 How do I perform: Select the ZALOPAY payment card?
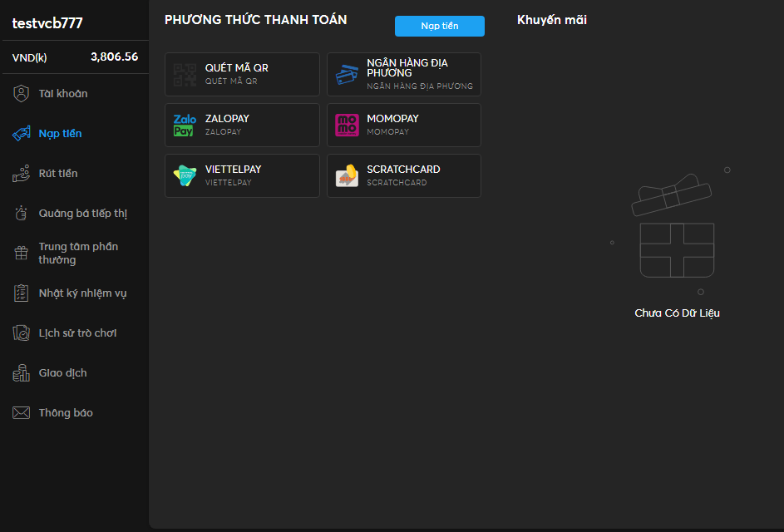point(242,125)
